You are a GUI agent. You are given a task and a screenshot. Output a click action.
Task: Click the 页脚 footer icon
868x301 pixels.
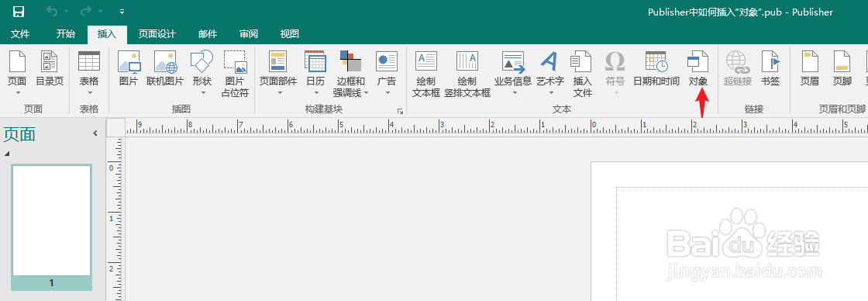click(x=842, y=61)
